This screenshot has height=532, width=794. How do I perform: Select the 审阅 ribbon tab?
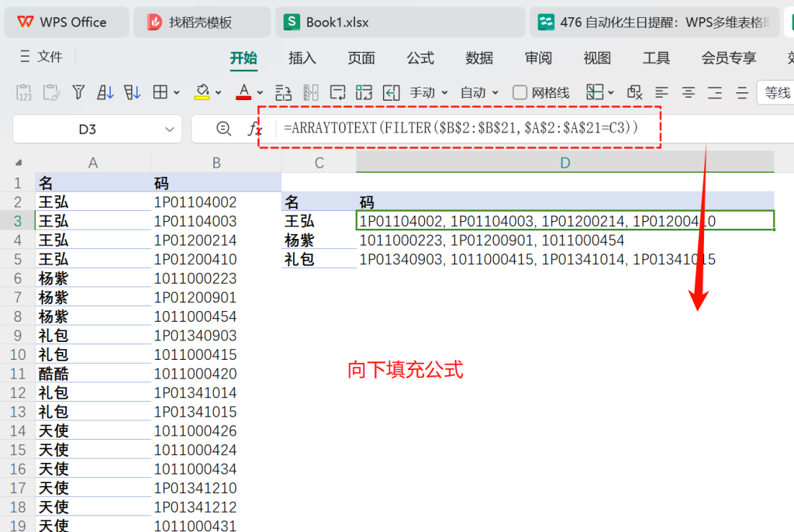538,57
